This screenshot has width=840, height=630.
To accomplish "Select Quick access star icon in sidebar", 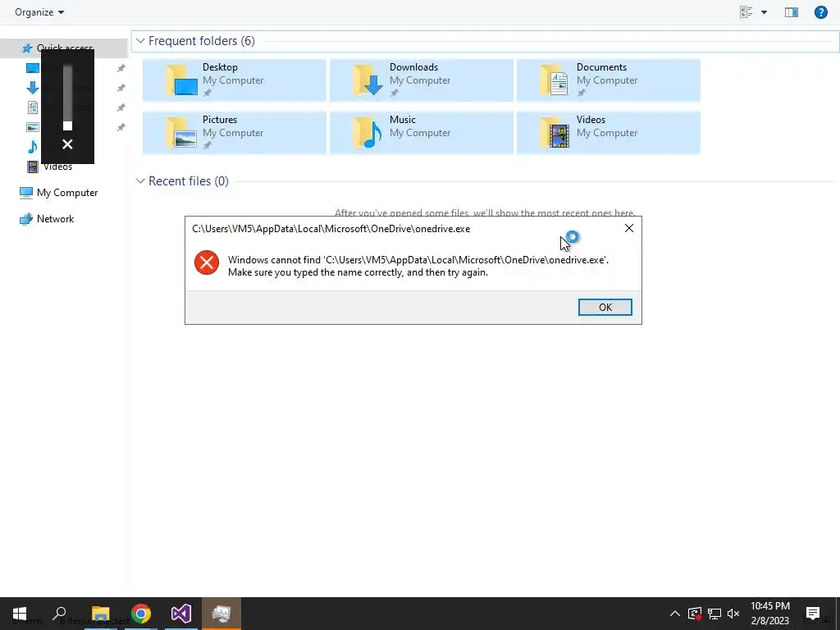I will point(27,48).
